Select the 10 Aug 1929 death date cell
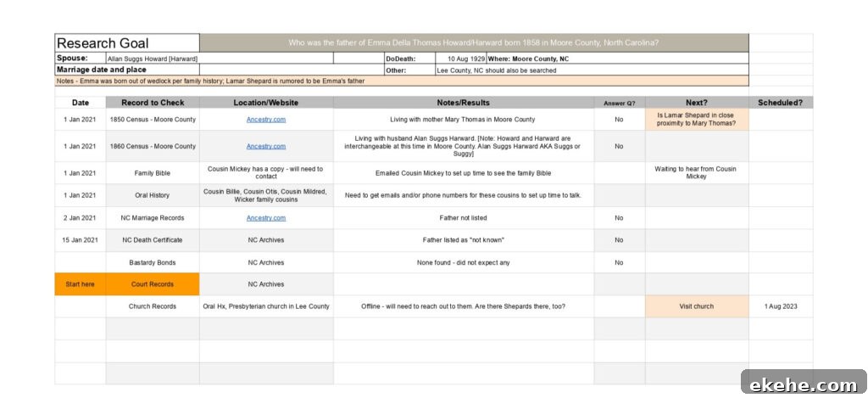Image resolution: width=868 pixels, height=398 pixels. 460,59
